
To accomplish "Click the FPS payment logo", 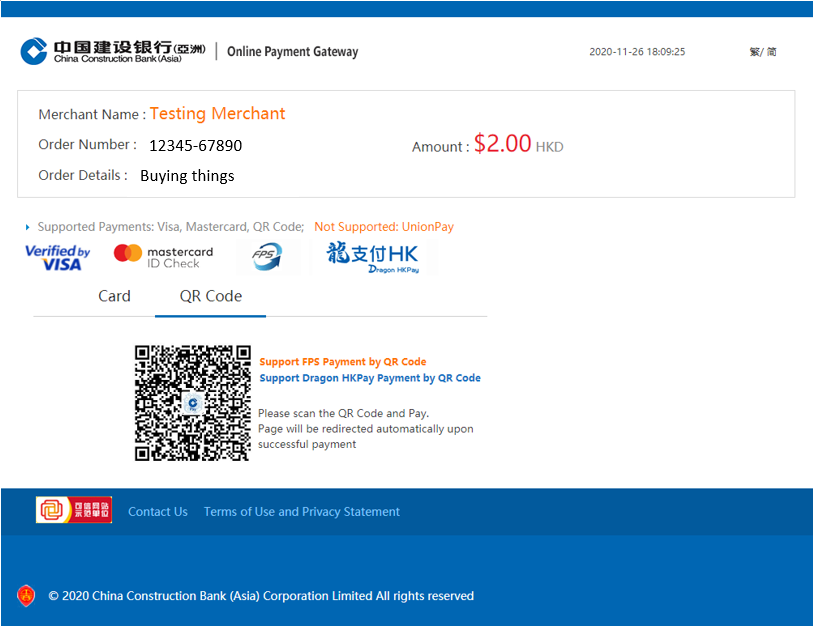I will [x=268, y=256].
